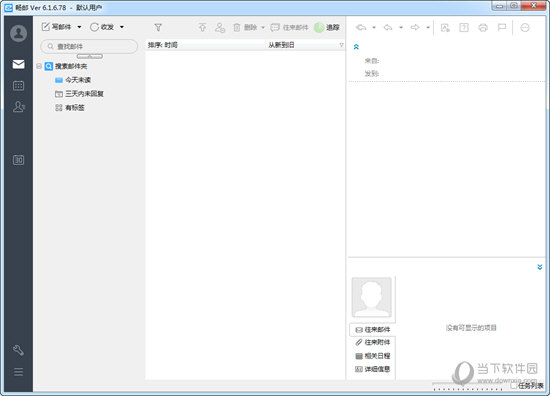Open the dropdown arrow next to Forward

pos(428,27)
